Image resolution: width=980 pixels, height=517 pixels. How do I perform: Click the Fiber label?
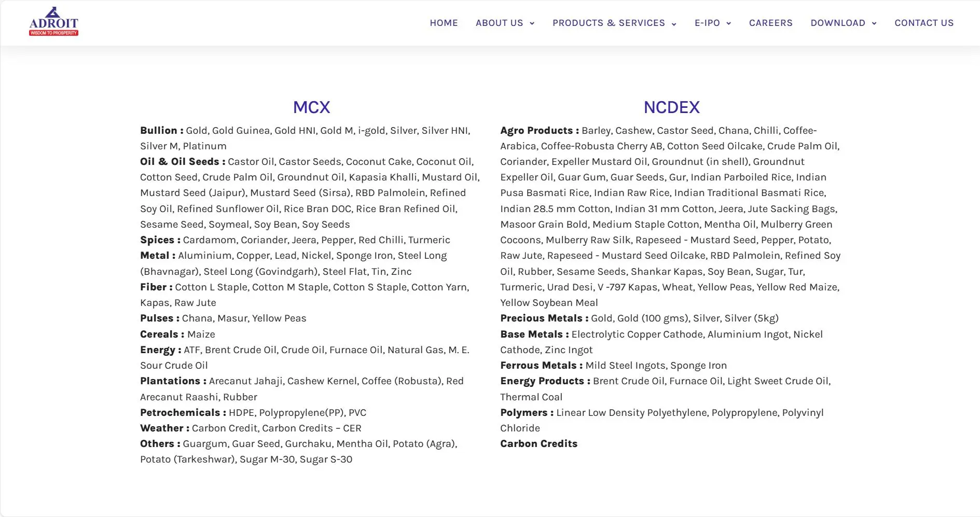click(x=156, y=287)
